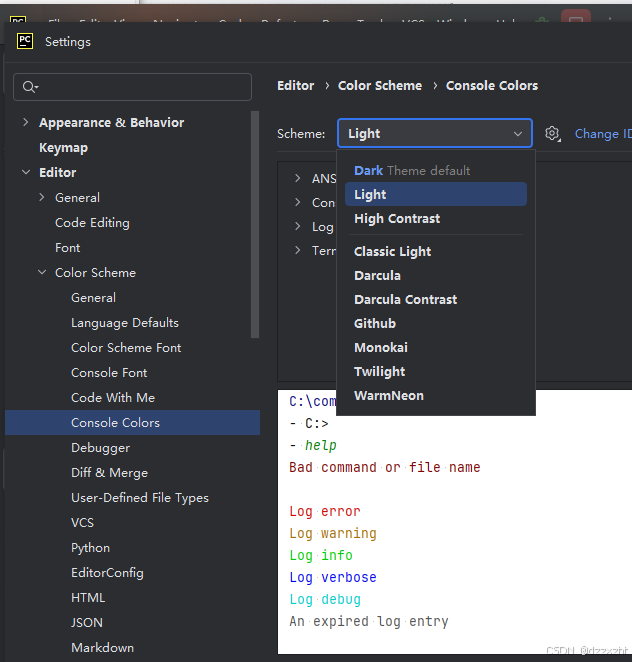This screenshot has height=662, width=632.
Task: Go to Color Scheme breadcrumb
Action: 380,86
